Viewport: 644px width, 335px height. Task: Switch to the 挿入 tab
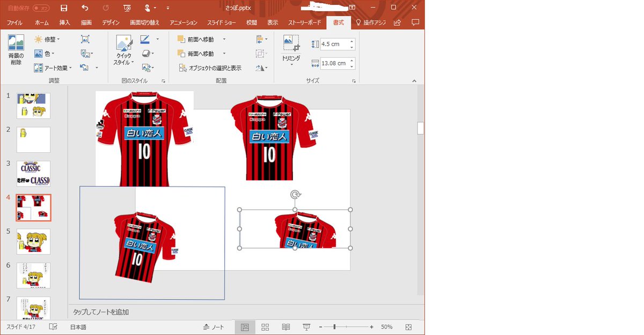tap(65, 23)
